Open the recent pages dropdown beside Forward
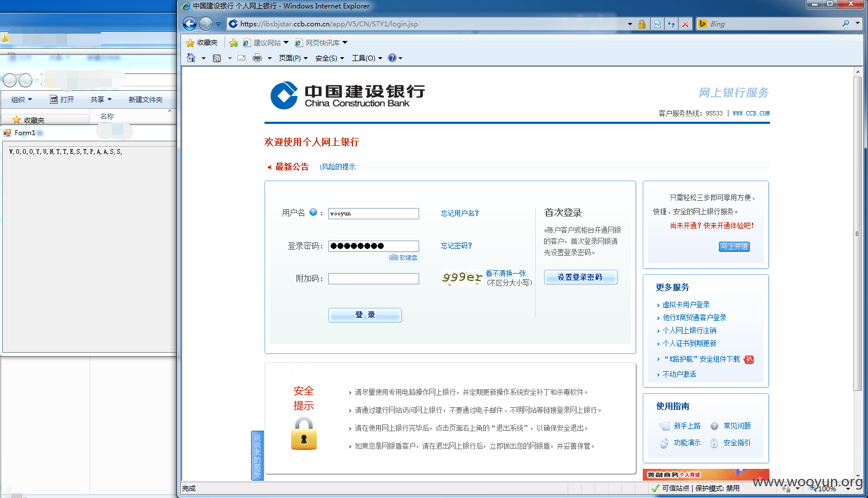 [219, 24]
